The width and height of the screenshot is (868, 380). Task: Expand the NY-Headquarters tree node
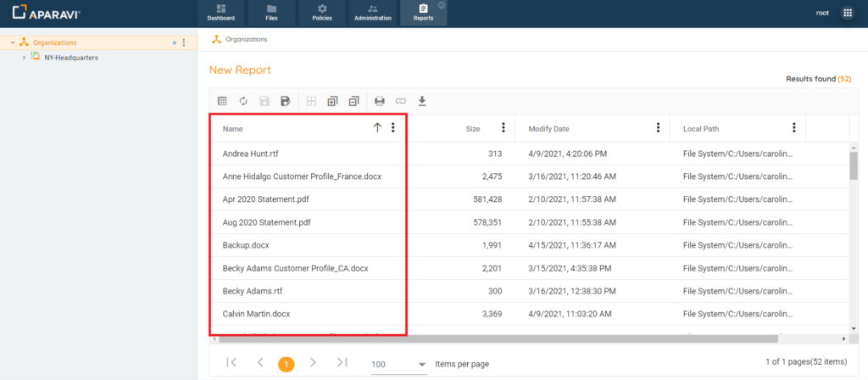pos(24,58)
